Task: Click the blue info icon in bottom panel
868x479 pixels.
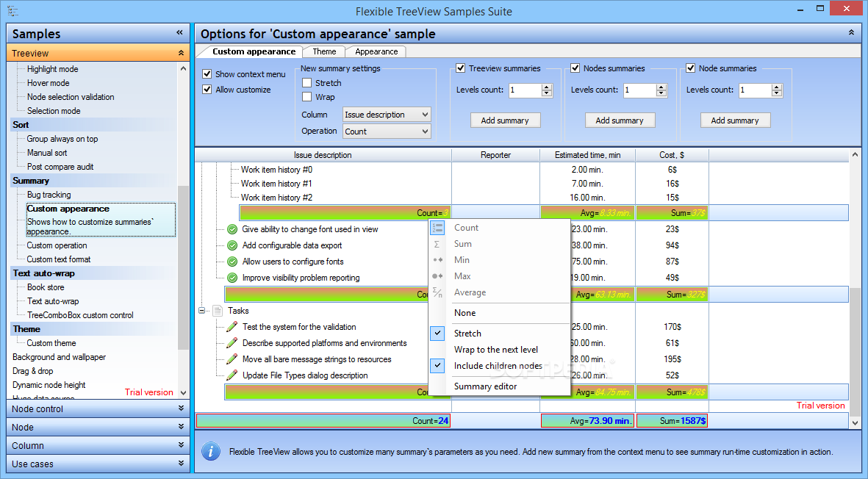Action: coord(211,451)
